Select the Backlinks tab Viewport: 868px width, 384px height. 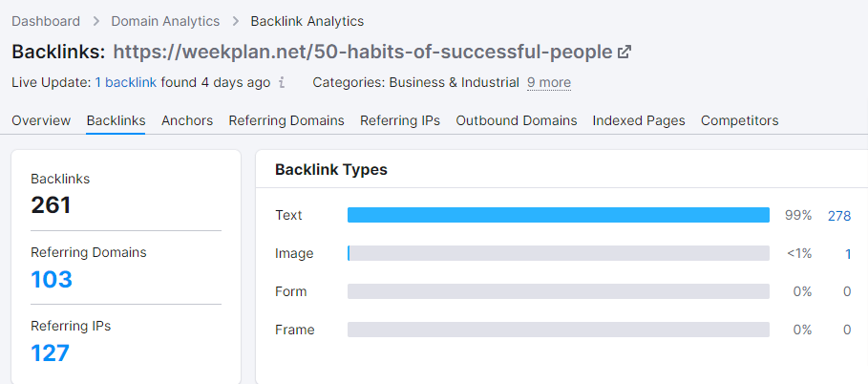coord(116,120)
